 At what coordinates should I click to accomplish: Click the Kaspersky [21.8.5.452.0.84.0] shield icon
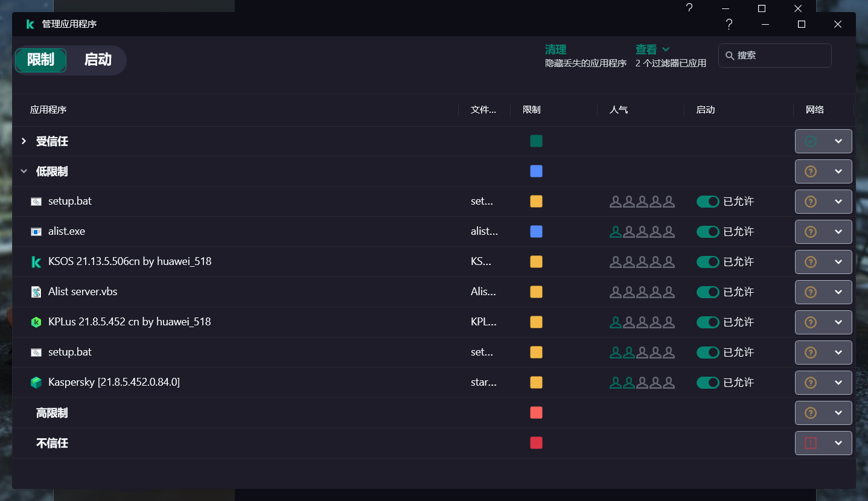(x=36, y=382)
